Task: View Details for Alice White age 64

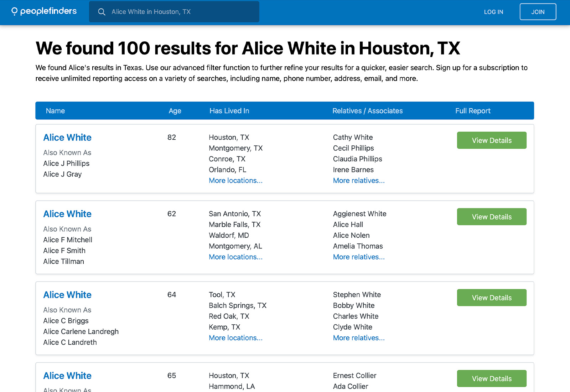Action: (x=492, y=298)
